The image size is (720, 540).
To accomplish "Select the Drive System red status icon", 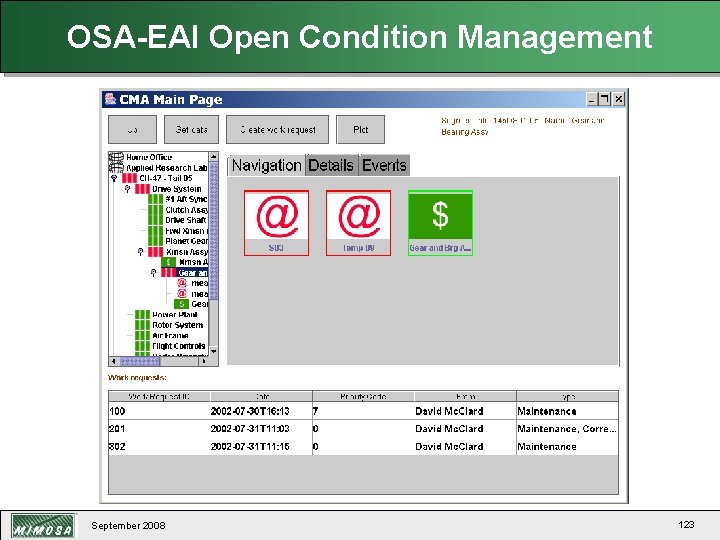I will pos(142,189).
